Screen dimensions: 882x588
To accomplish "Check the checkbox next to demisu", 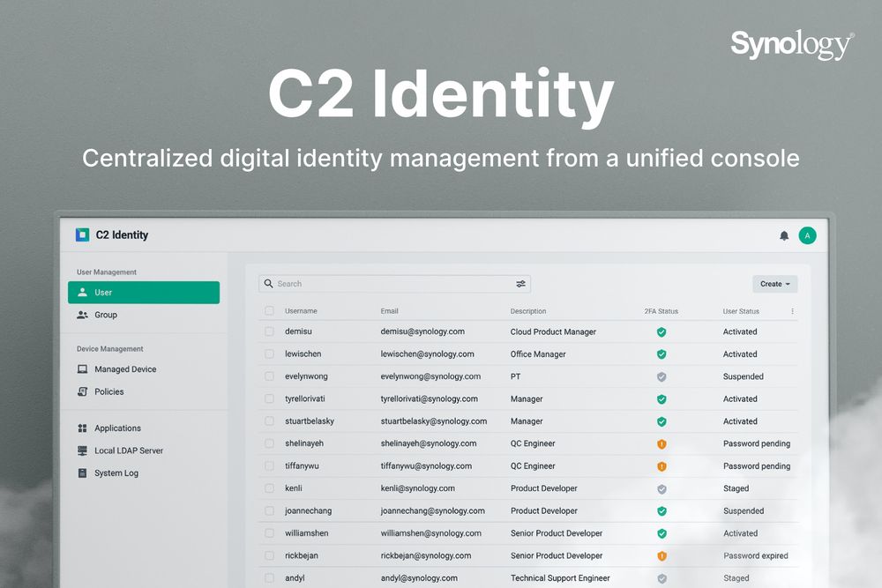I will pos(269,331).
